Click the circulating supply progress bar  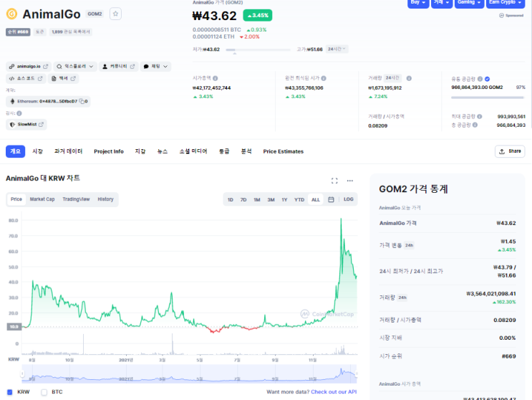point(488,97)
